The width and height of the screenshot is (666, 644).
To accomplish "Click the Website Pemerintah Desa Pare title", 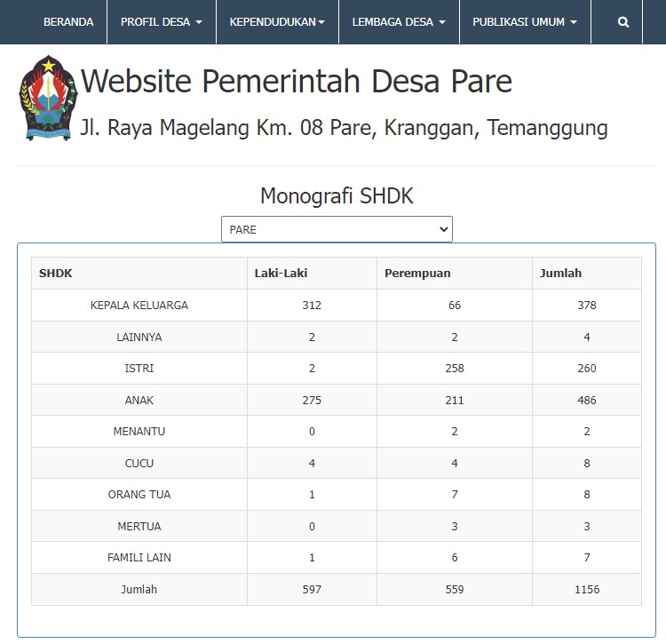I will click(297, 82).
